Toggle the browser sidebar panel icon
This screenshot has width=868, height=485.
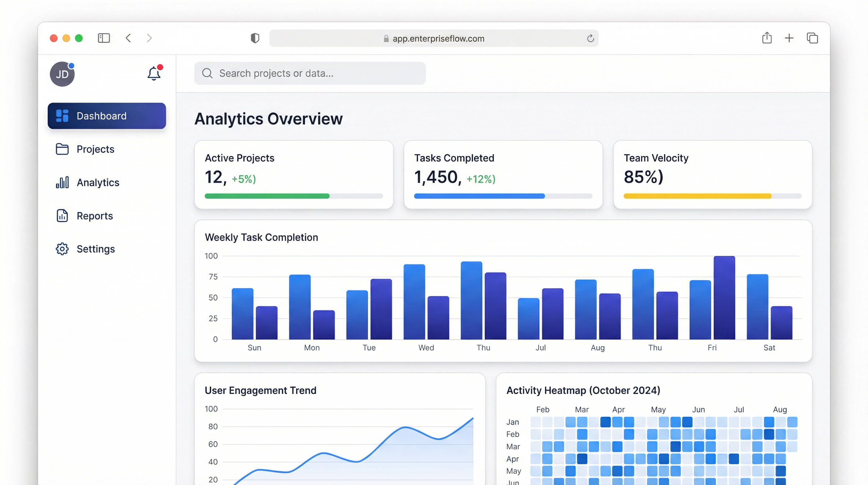(104, 38)
